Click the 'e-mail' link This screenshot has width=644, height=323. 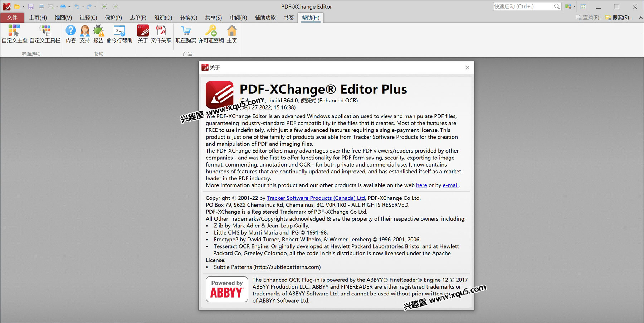(x=450, y=185)
